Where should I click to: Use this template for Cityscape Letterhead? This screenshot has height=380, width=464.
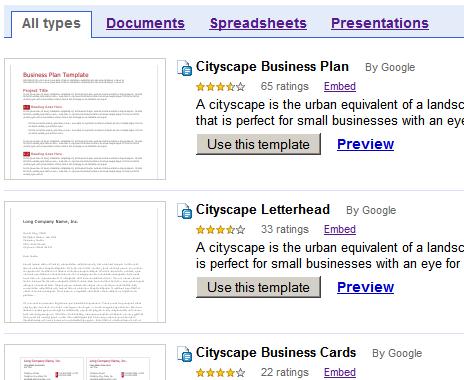click(x=258, y=287)
